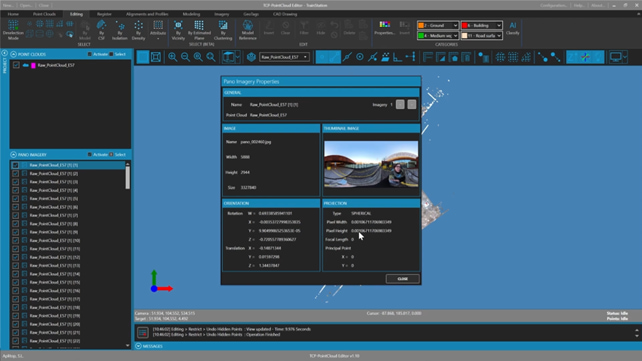642x361 pixels.
Task: Open the Point Clouds ribbon tab
Action: point(44,14)
